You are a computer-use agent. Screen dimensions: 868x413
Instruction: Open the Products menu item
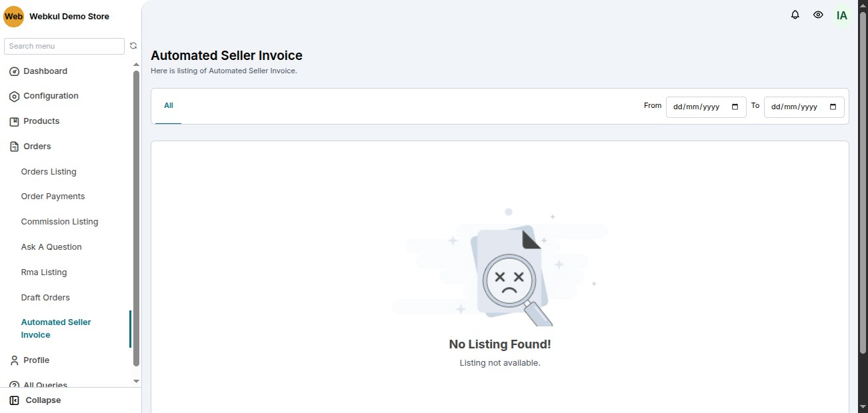coord(41,121)
